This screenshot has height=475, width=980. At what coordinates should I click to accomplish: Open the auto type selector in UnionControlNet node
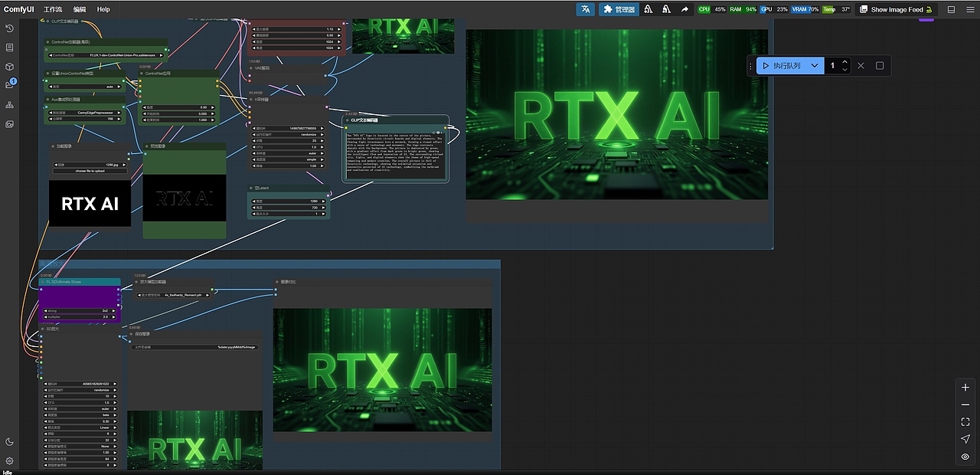click(84, 87)
